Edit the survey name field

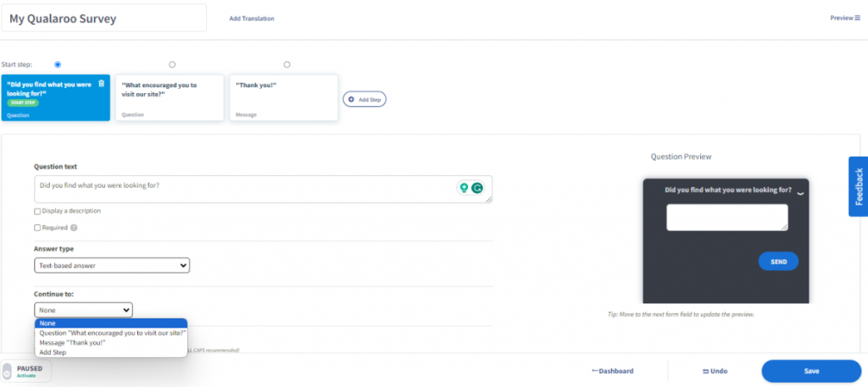(104, 19)
